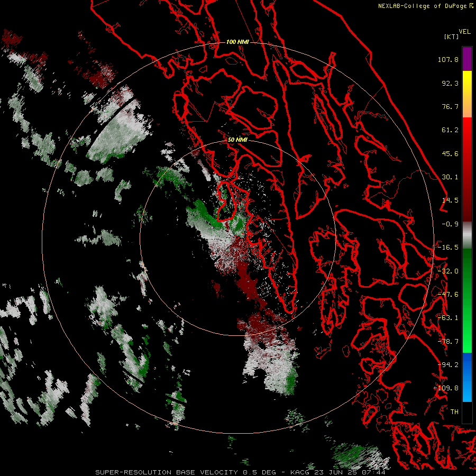Click the Super-Resolution Base Velocity caption
This screenshot has height=476, width=476.
tap(240, 472)
